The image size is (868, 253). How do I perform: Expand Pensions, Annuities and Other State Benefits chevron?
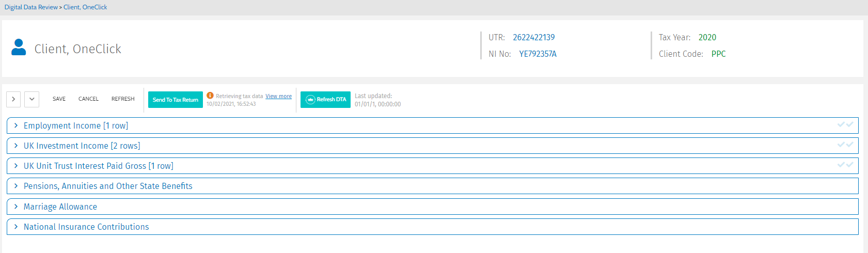16,186
